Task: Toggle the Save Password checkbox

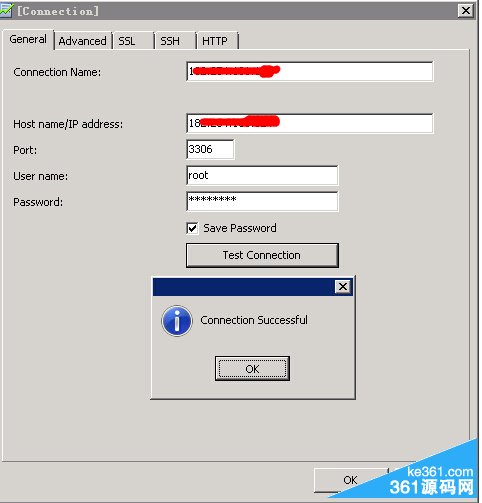Action: point(192,228)
